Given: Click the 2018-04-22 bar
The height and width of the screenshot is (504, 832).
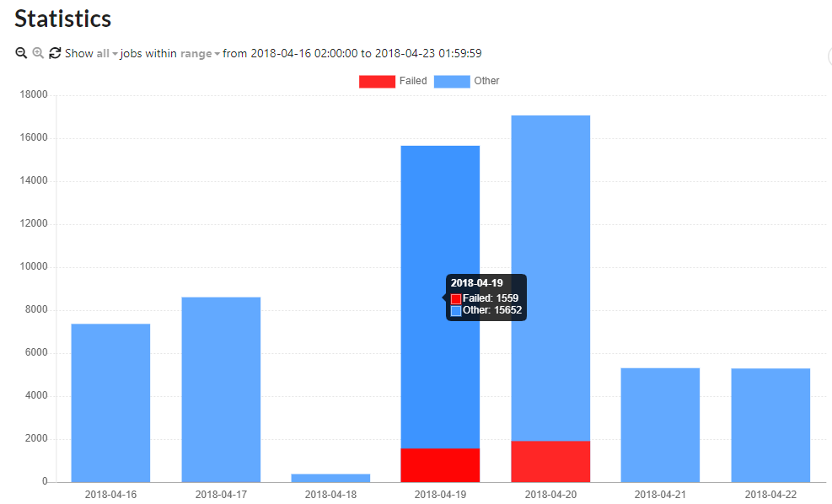Looking at the screenshot, I should tap(770, 425).
